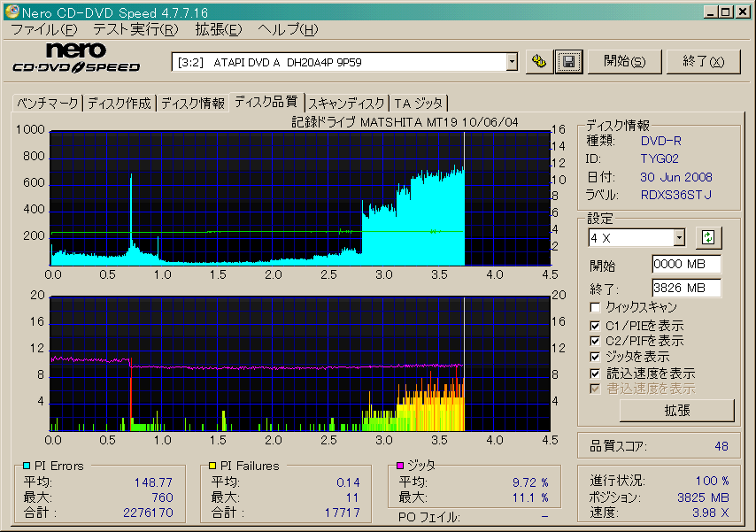Toggle the C1/PIEを表示 checkbox
756x532 pixels.
click(x=595, y=326)
